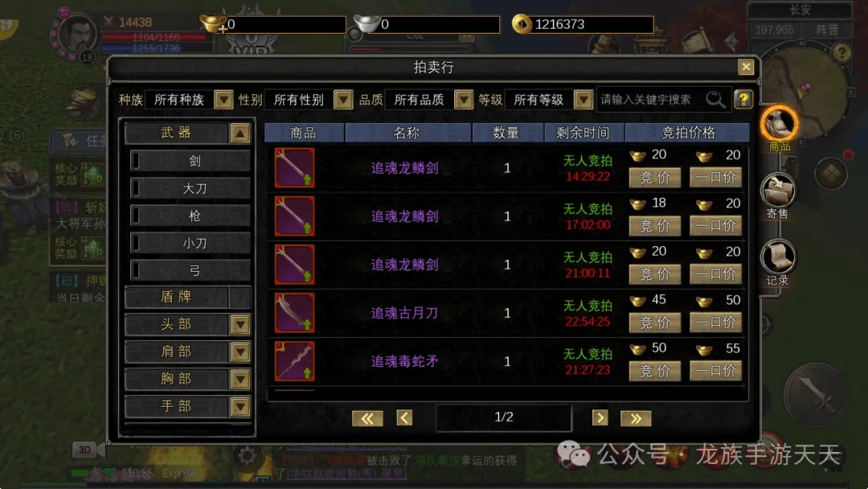Image resolution: width=868 pixels, height=489 pixels.
Task: Click the keyword search input field
Action: (650, 100)
